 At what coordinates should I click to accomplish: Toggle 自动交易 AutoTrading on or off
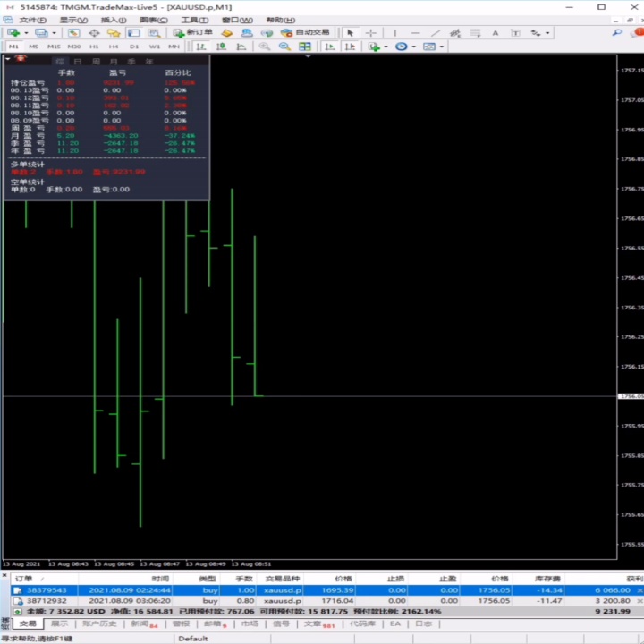306,33
